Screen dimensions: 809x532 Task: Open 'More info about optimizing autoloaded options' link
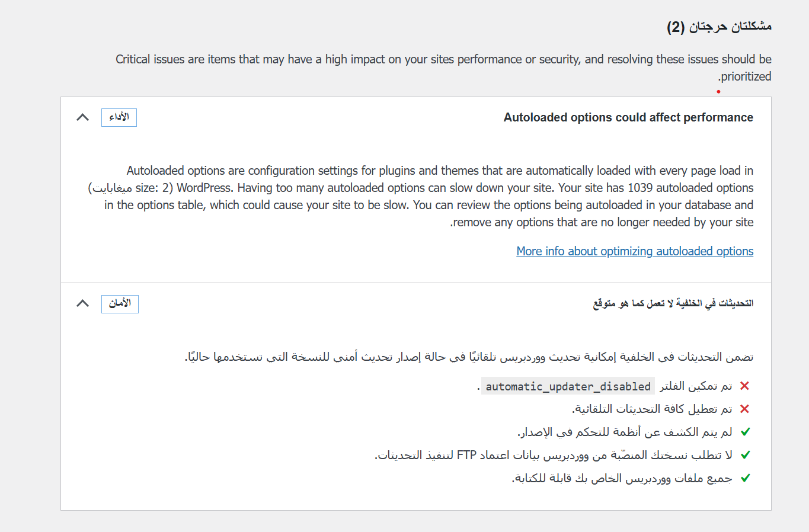click(x=635, y=251)
